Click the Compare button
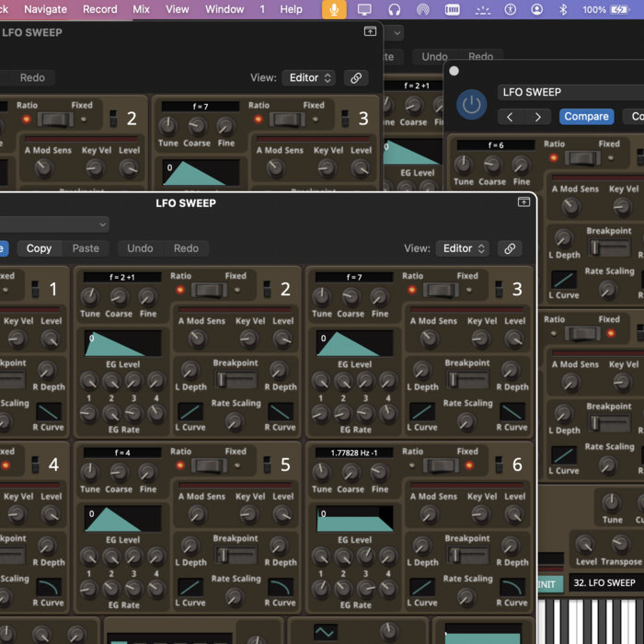644x644 pixels. click(x=586, y=117)
